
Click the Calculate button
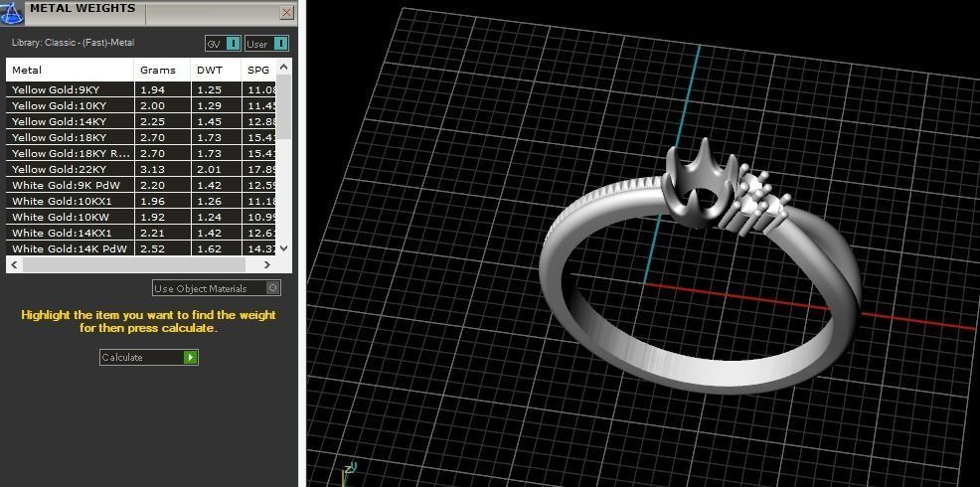coord(149,357)
